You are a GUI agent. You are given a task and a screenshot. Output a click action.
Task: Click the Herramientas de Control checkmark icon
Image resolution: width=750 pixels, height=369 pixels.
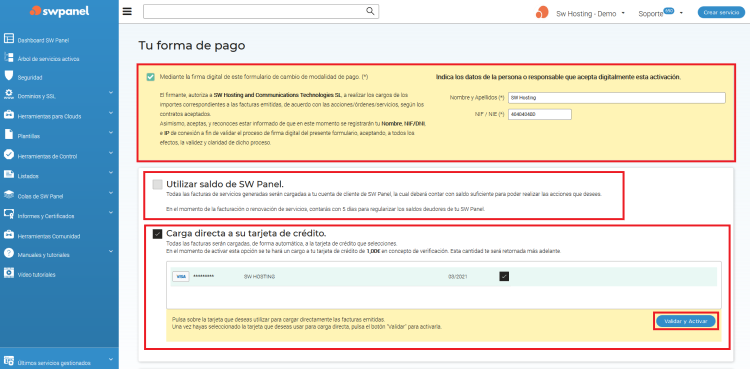point(9,155)
